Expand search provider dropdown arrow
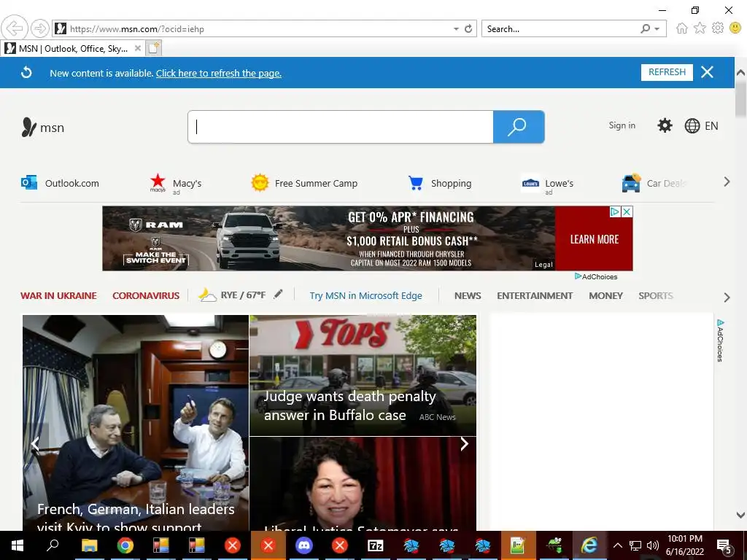 point(657,29)
